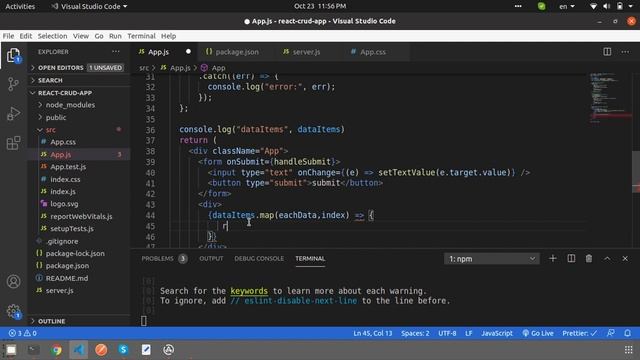Click Ln 45, Col 13 in status bar
Viewport: 640px width, 360px height.
pos(373,333)
